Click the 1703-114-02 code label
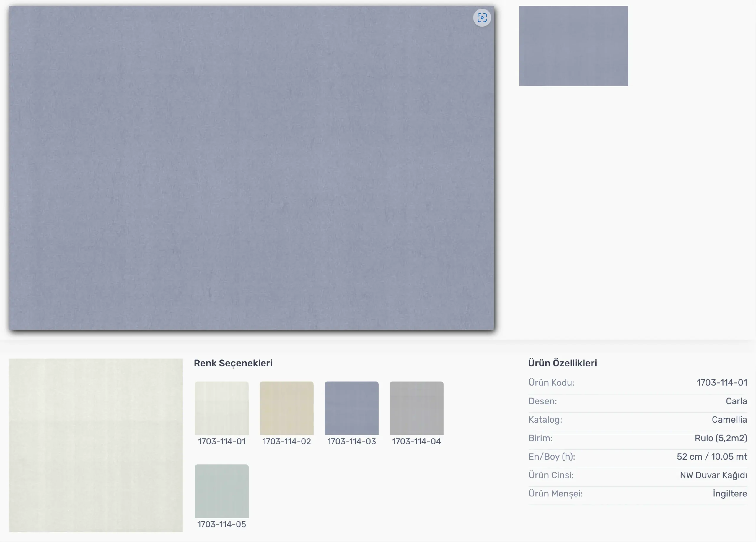The height and width of the screenshot is (542, 756). (286, 441)
